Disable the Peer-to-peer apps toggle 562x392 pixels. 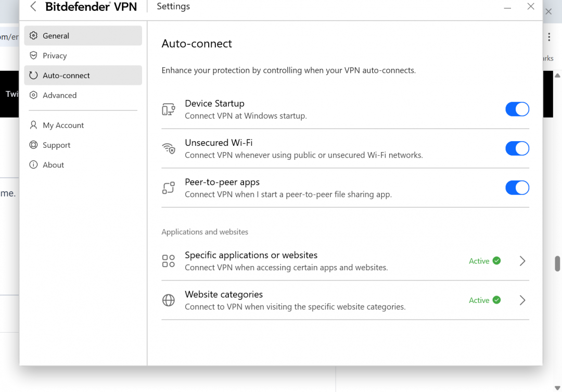pos(517,187)
